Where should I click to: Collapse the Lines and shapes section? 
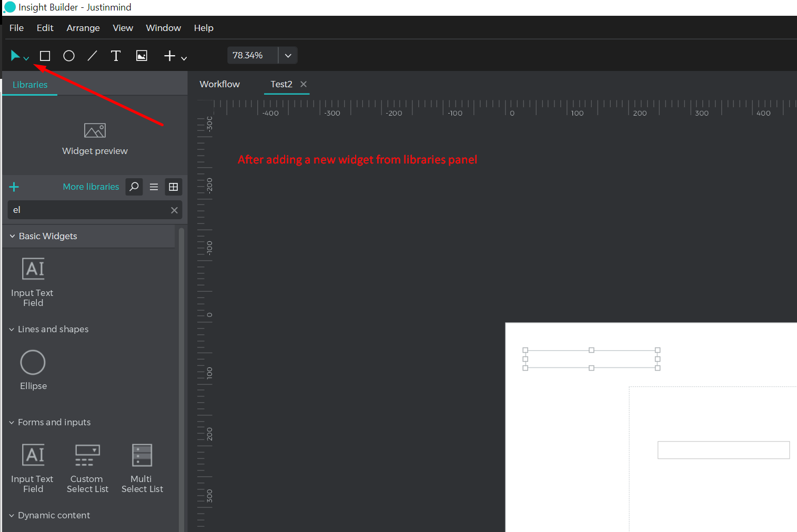pos(12,330)
